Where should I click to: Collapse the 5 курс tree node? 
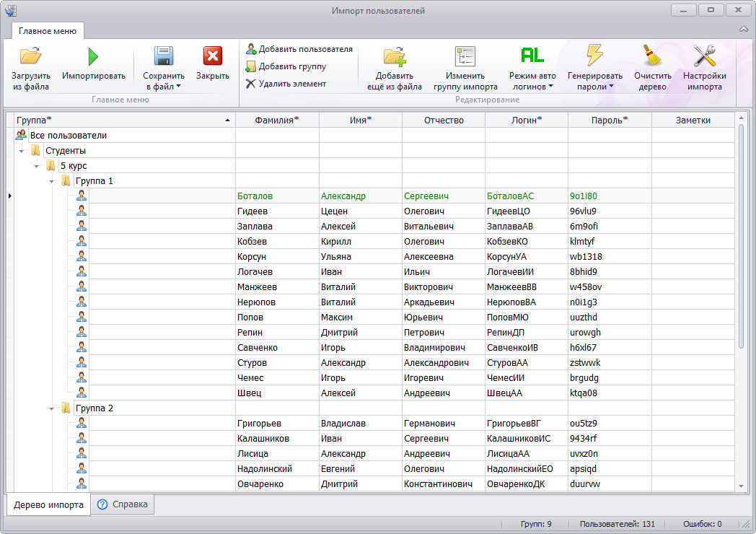tap(37, 167)
